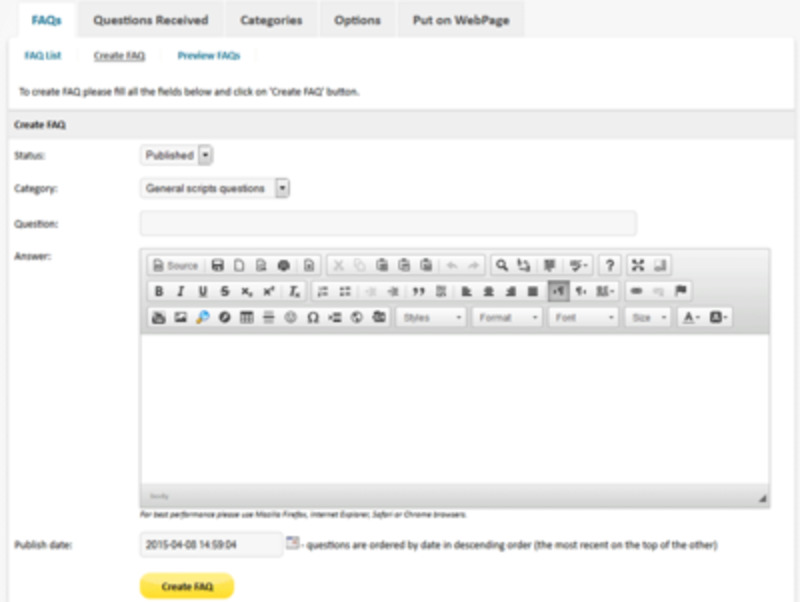This screenshot has width=800, height=602.
Task: Click the yellow Create FAQ button
Action: coord(187,586)
